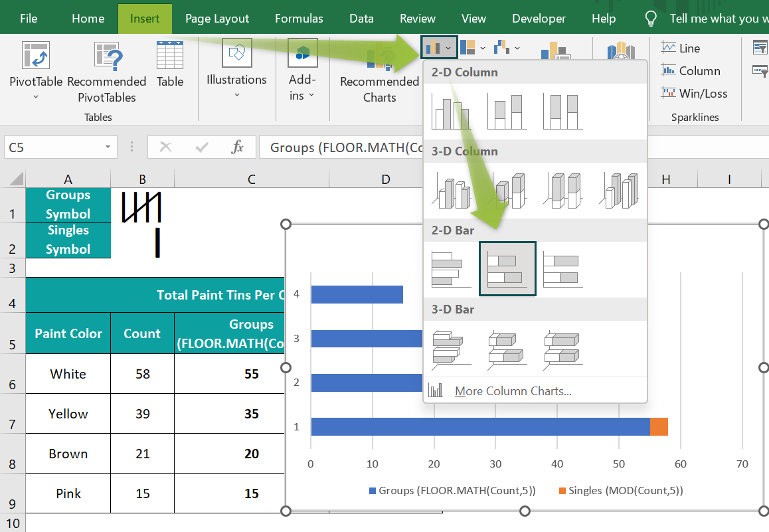Click the Name Box showing C5
Screen dimensions: 769x532
tap(53, 147)
